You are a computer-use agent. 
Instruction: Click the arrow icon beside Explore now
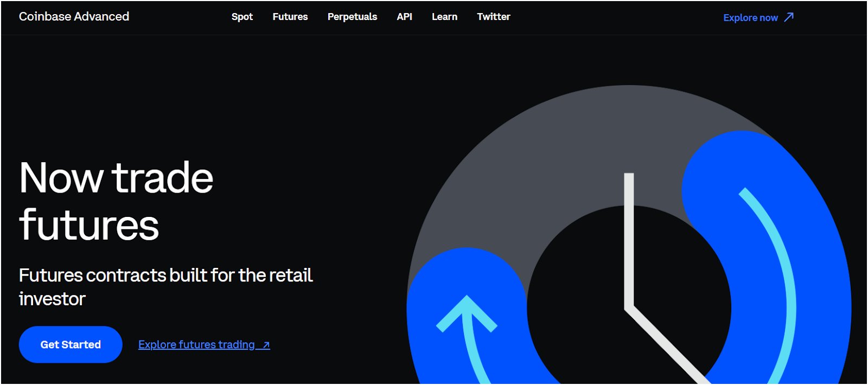pos(789,17)
